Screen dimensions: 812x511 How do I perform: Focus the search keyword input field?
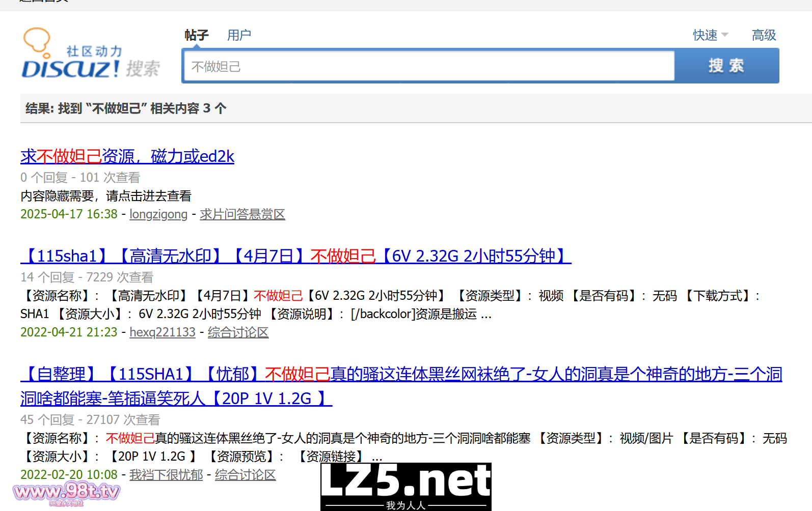click(429, 66)
